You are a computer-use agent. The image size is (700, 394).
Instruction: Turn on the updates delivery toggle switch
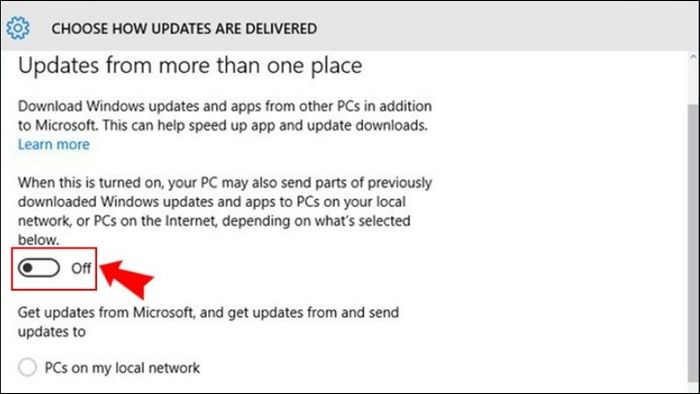pyautogui.click(x=39, y=268)
